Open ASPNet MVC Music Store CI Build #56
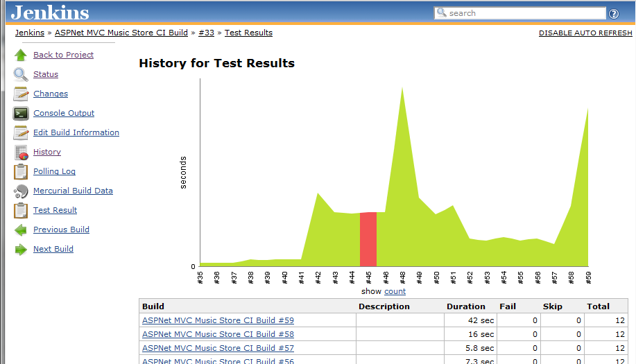Screen dimensions: 636x364 [218, 361]
